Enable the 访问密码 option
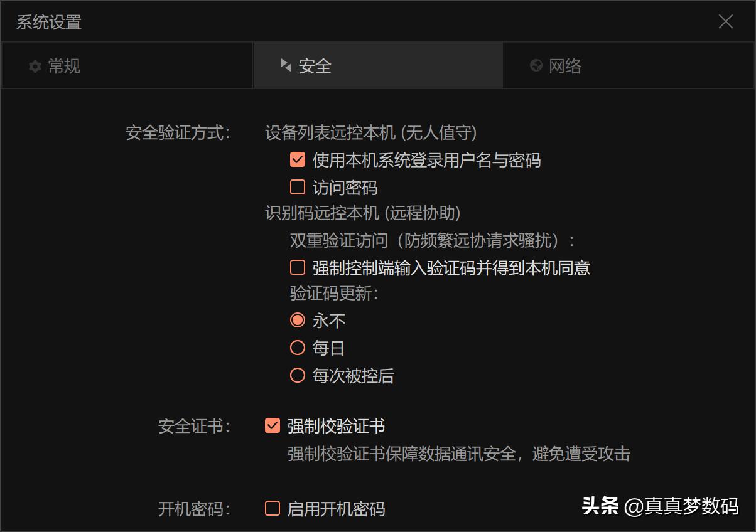Viewport: 756px width, 532px height. pos(296,187)
